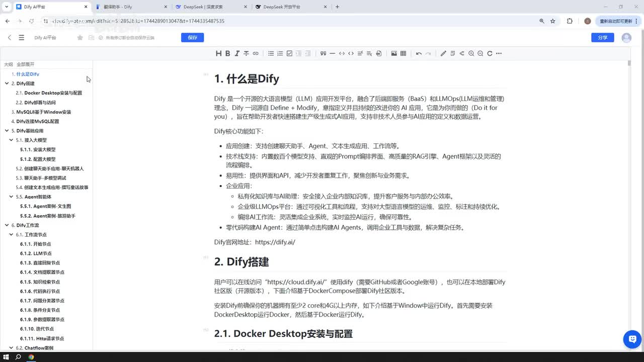Toggle bold formatting in editor toolbar

[227, 53]
